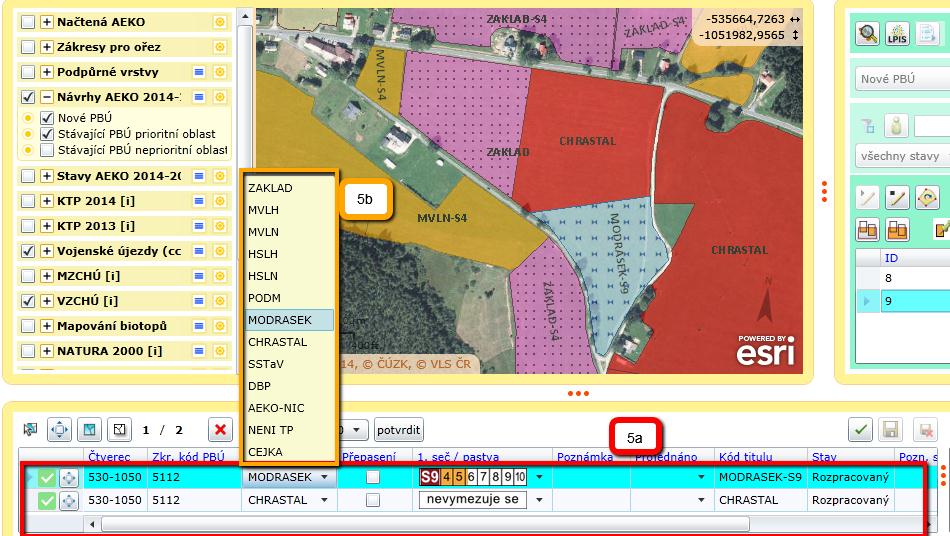
Task: Open the S9 seč selector dropdown arrow
Action: pos(539,477)
